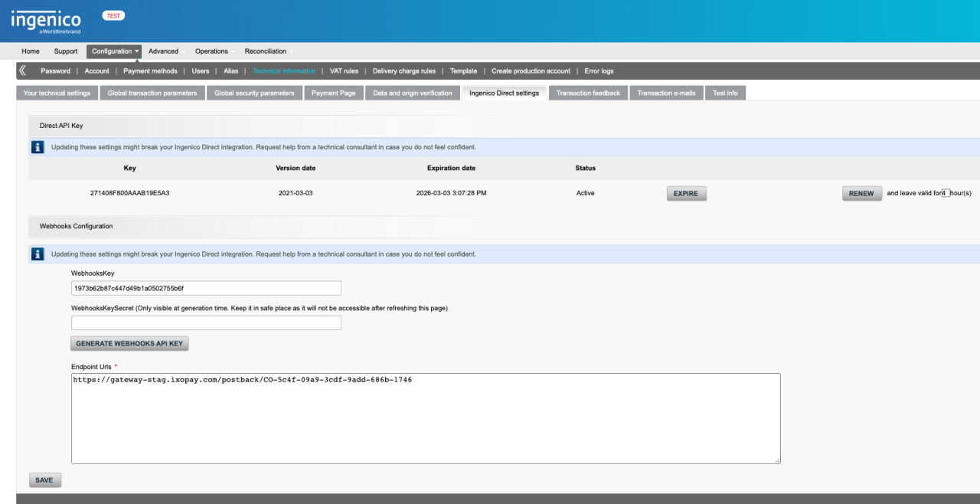Save the Ingenico Direct settings
The image size is (980, 504).
[44, 480]
